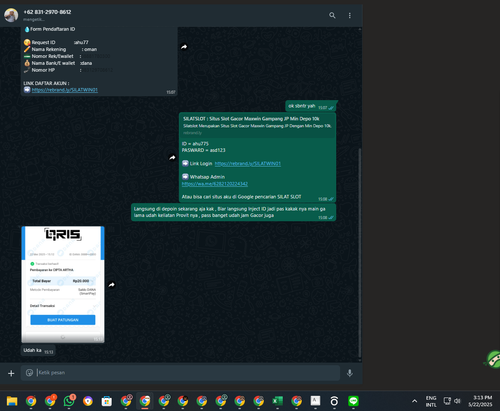Forward the SILATSLOT ID and password message
The height and width of the screenshot is (411, 500).
coord(172,158)
